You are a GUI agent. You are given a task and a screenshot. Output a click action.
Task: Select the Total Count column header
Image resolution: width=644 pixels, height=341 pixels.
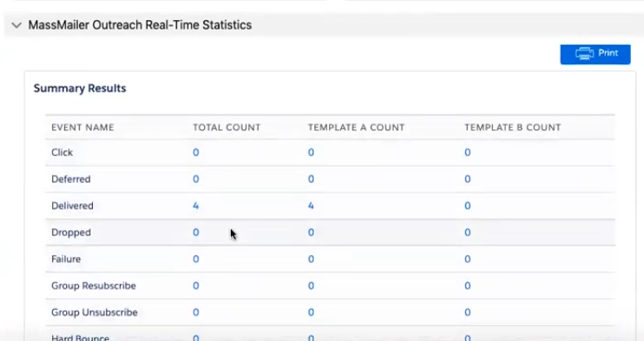[x=227, y=128]
